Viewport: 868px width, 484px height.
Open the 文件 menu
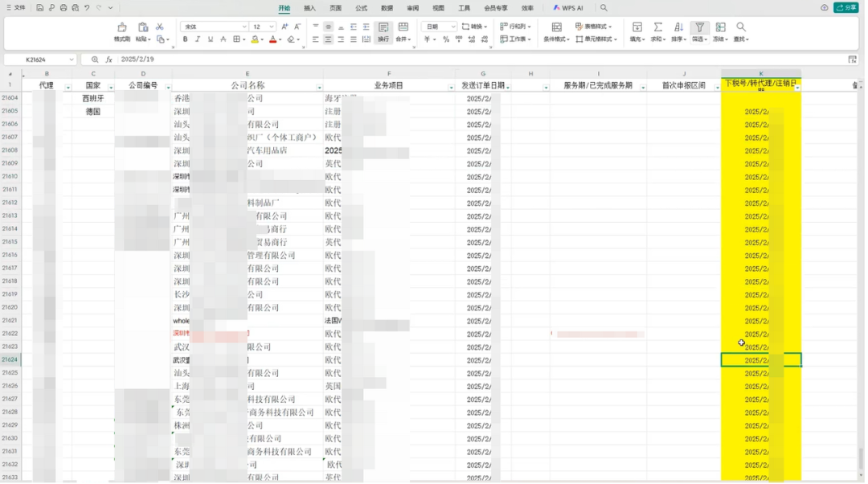tap(20, 7)
